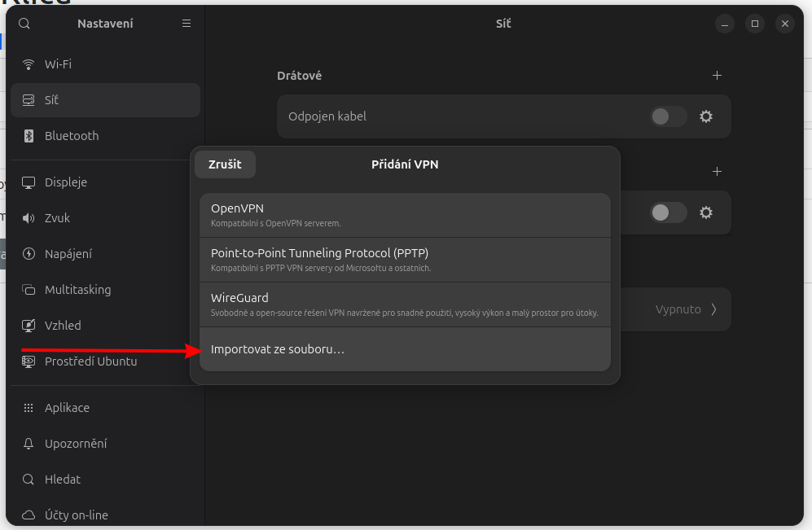Click the gear icon in VPN row
Image resolution: width=812 pixels, height=530 pixels.
[x=706, y=212]
